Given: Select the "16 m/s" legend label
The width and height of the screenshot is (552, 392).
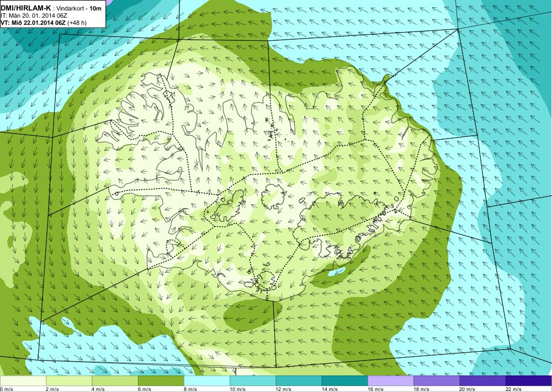Looking at the screenshot, I should [x=375, y=389].
